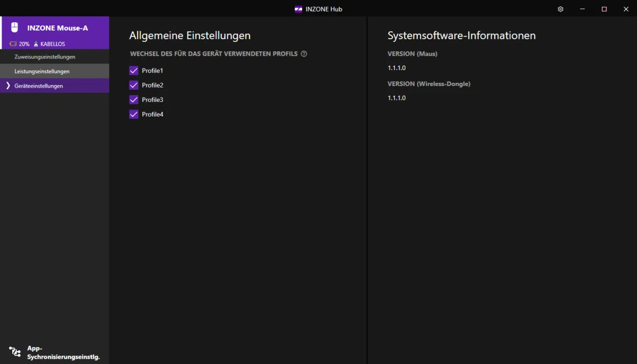Minimize the INZONE Hub window
637x364 pixels.
(x=582, y=9)
